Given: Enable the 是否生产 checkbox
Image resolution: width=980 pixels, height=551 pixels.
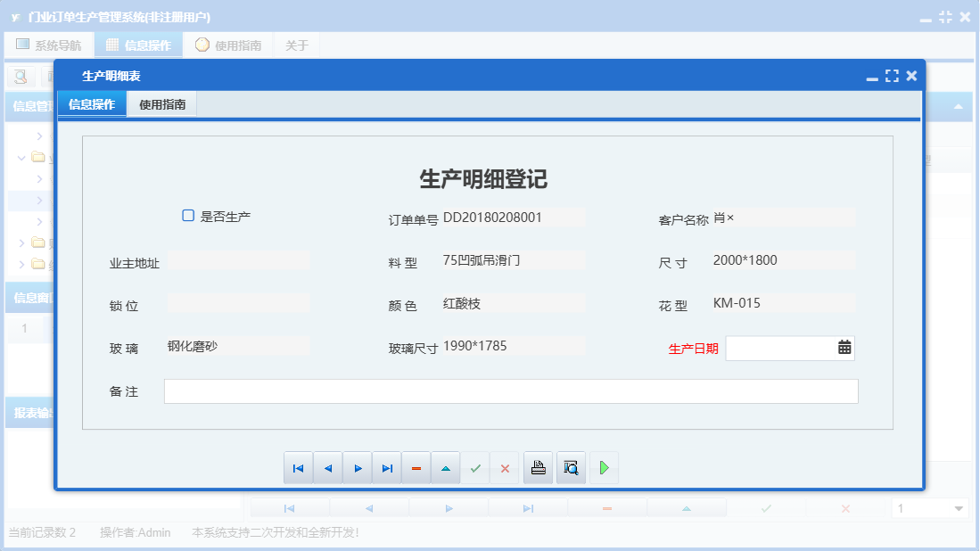Looking at the screenshot, I should [x=188, y=214].
